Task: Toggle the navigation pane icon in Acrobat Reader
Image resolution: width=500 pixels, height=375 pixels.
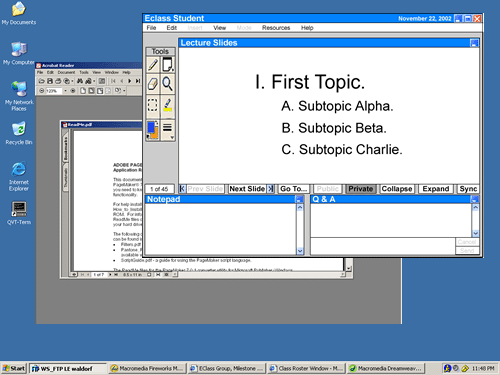Action: (102, 81)
